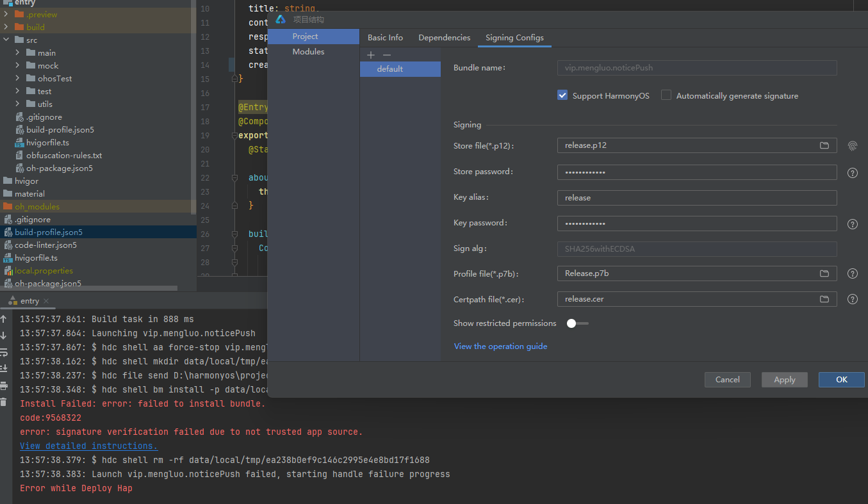
Task: Select Project in the dialog sidebar
Action: (313, 37)
